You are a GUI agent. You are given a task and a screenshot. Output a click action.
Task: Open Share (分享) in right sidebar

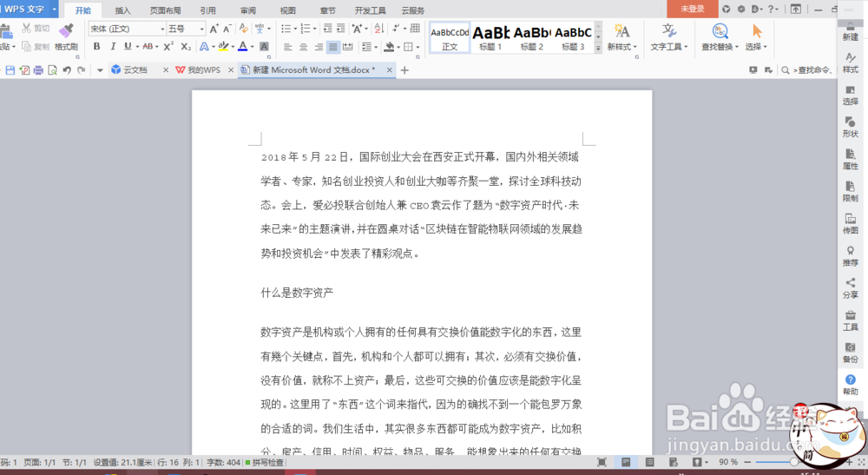pyautogui.click(x=851, y=288)
